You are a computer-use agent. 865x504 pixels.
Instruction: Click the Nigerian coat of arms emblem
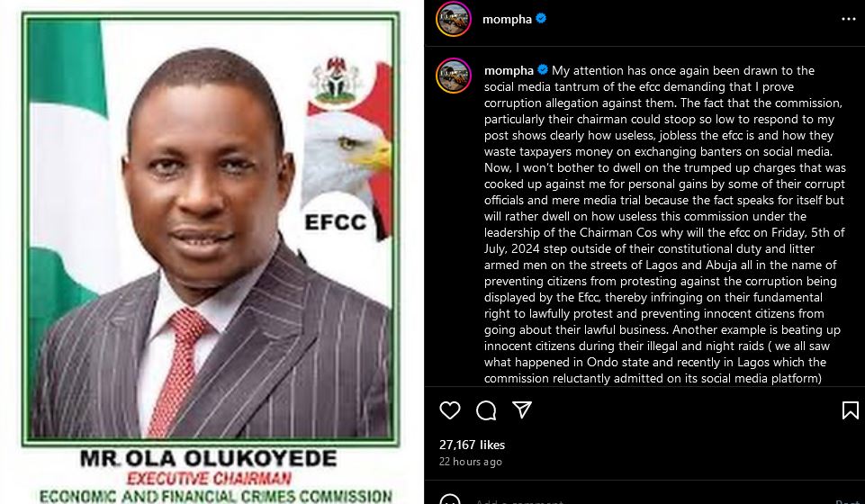pyautogui.click(x=334, y=80)
